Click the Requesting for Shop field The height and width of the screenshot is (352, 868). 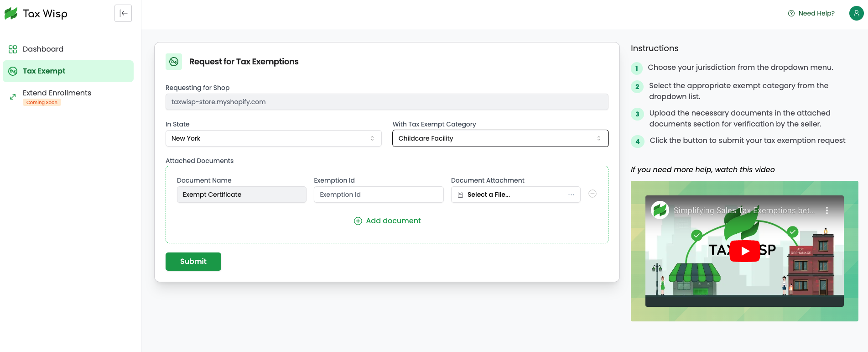coord(387,102)
